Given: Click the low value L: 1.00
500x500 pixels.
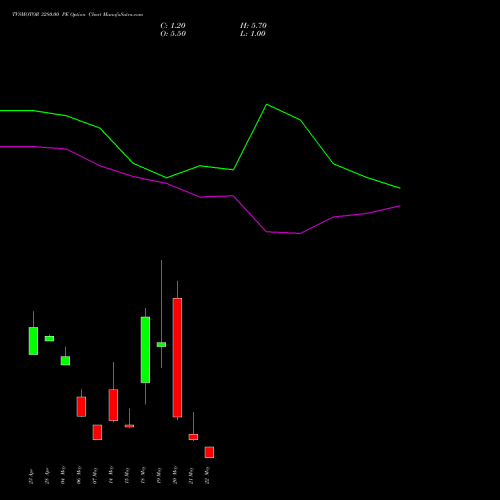Looking at the screenshot, I should (x=253, y=34).
